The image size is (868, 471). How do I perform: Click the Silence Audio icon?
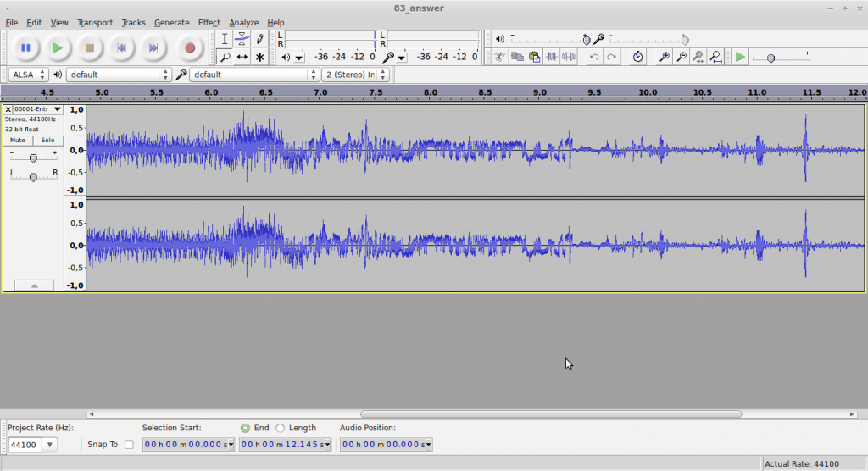[x=569, y=57]
